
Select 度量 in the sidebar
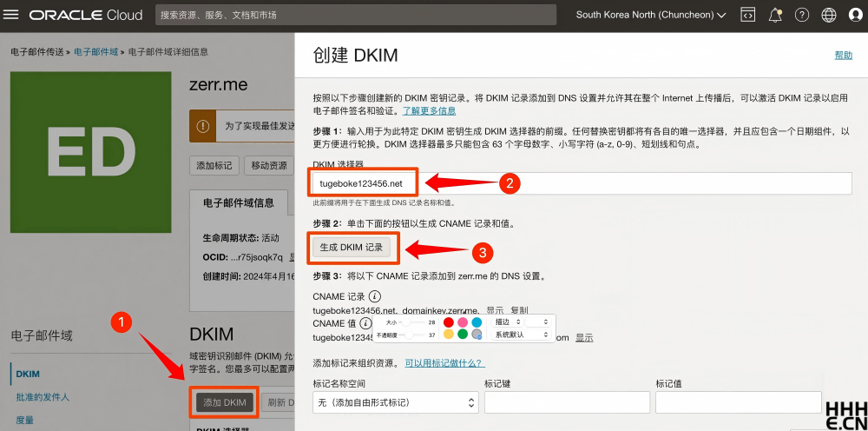(x=24, y=420)
